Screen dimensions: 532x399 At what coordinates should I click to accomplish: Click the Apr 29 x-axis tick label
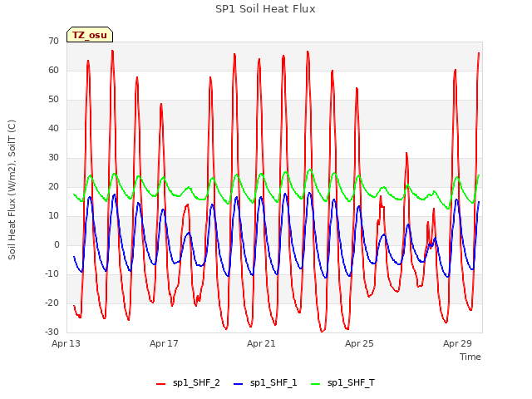(457, 343)
